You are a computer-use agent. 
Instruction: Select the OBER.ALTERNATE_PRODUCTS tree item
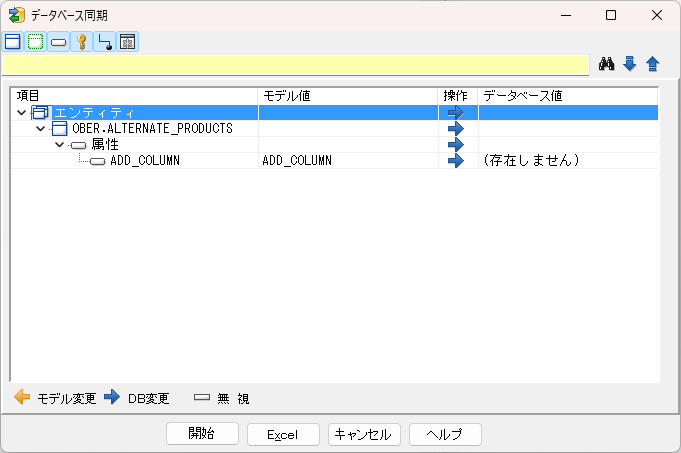tap(152, 129)
